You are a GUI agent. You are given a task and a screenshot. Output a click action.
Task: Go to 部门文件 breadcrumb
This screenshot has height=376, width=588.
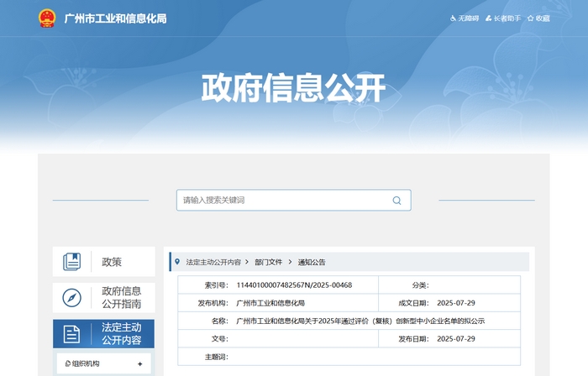point(269,262)
